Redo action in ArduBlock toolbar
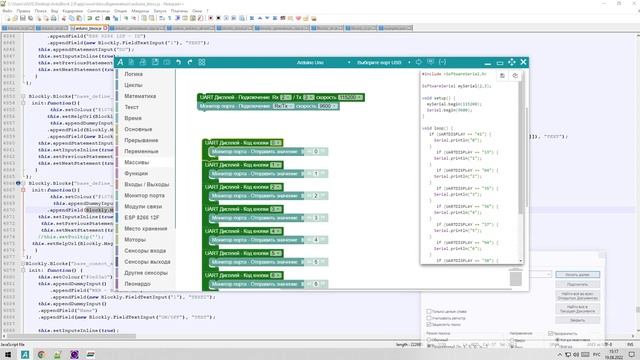 pos(190,62)
